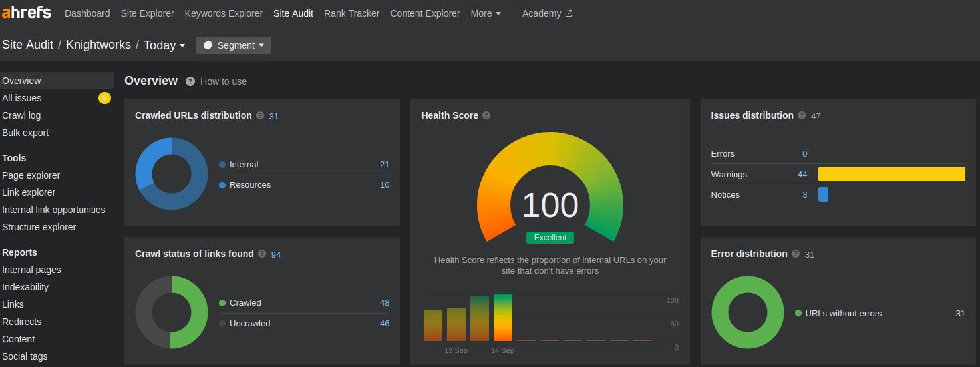Open the Academy external link

[x=547, y=13]
